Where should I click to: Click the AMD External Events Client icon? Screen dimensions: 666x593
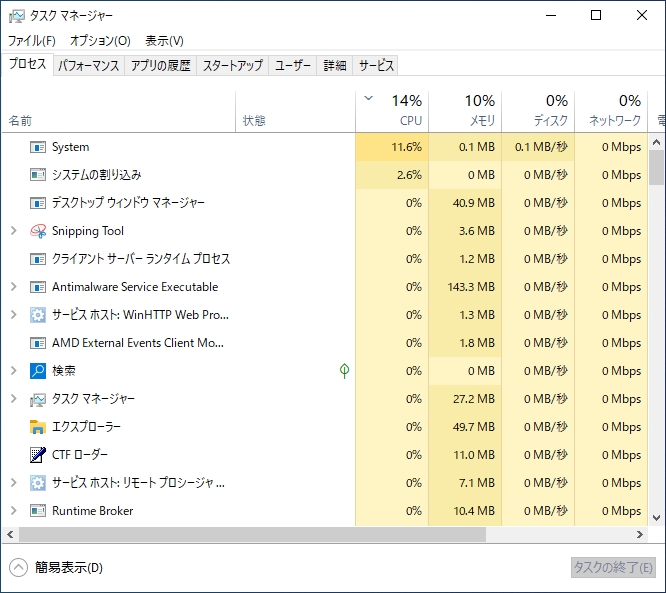(x=38, y=343)
